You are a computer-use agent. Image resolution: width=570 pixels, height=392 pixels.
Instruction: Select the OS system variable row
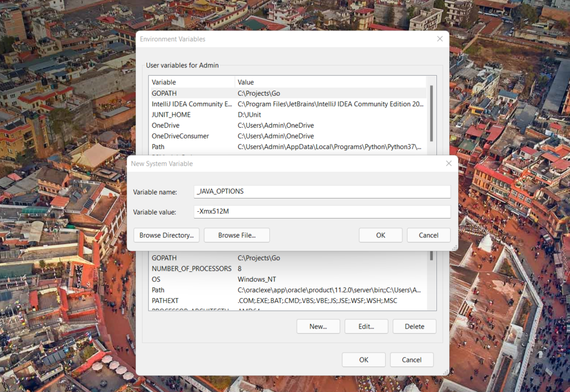pyautogui.click(x=156, y=279)
